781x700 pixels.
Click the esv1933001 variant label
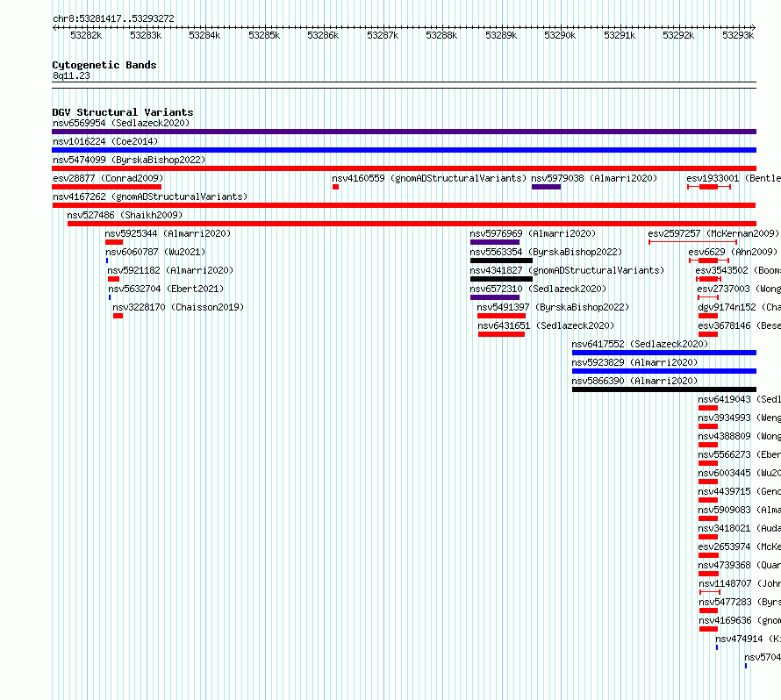734,178
